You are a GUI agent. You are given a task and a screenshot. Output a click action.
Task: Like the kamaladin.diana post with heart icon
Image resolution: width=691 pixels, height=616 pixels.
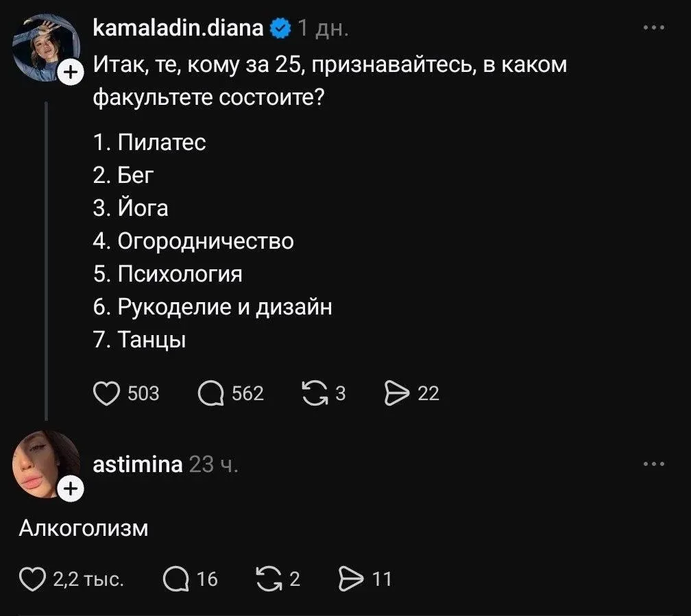[106, 393]
